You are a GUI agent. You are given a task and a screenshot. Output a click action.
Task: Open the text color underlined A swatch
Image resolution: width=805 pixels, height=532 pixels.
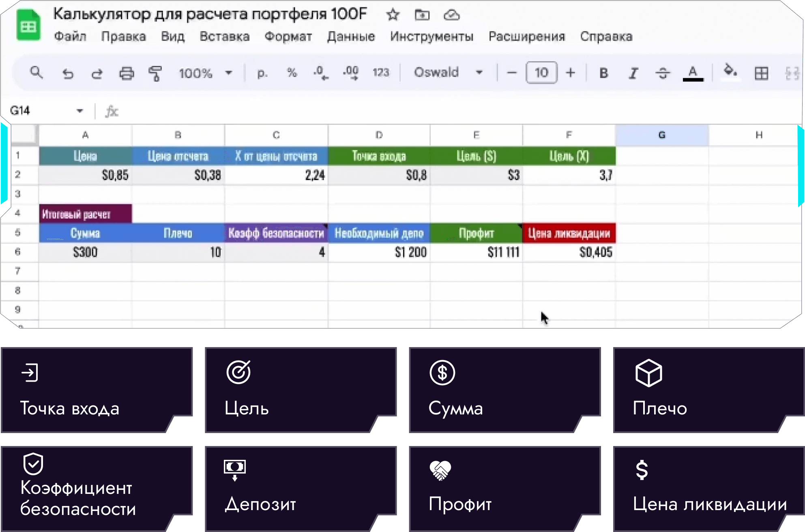point(693,73)
